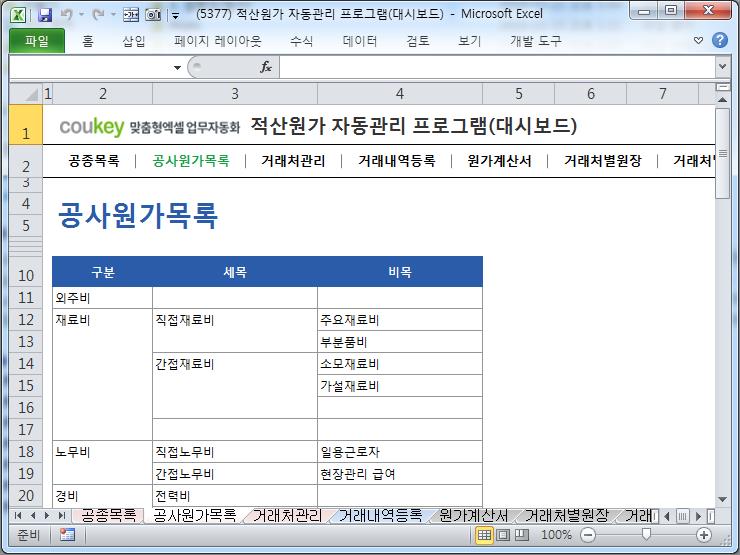The width and height of the screenshot is (740, 555).
Task: Jump to the first sheet tab
Action: [18, 516]
